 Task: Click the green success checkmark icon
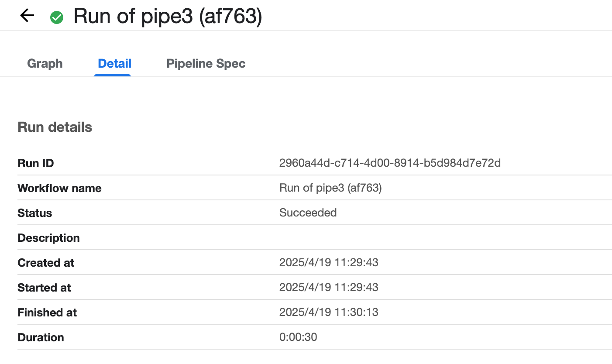[x=57, y=17]
